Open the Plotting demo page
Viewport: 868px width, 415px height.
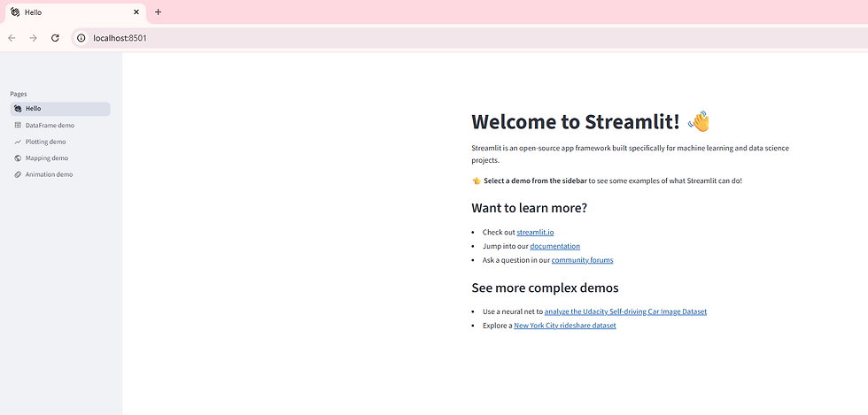point(60,142)
